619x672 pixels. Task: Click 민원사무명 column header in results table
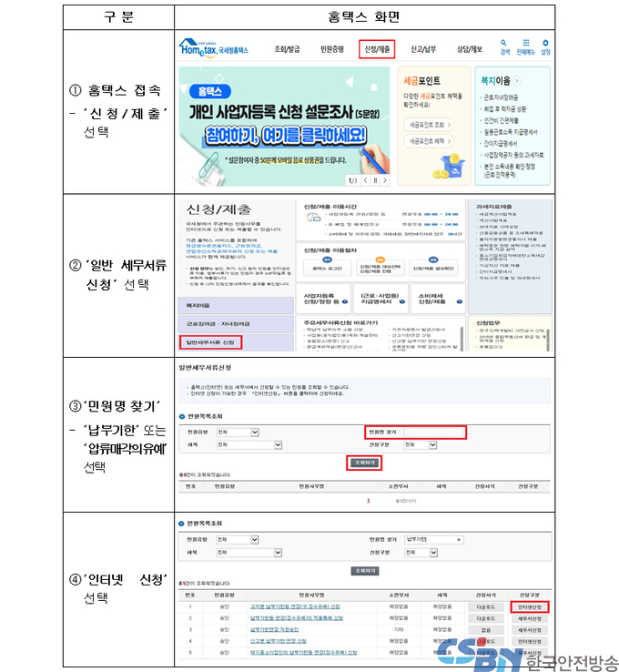[311, 595]
